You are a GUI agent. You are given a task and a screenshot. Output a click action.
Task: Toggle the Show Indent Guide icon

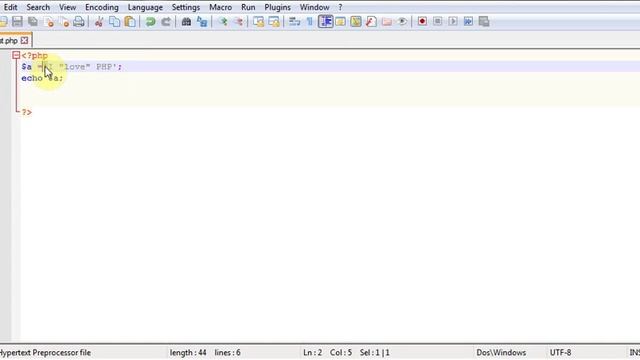pyautogui.click(x=325, y=21)
